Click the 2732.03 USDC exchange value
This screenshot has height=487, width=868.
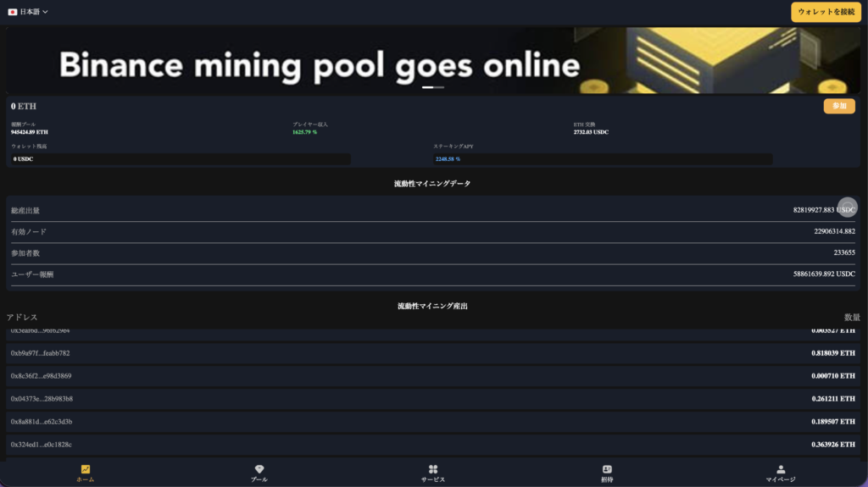pyautogui.click(x=591, y=132)
